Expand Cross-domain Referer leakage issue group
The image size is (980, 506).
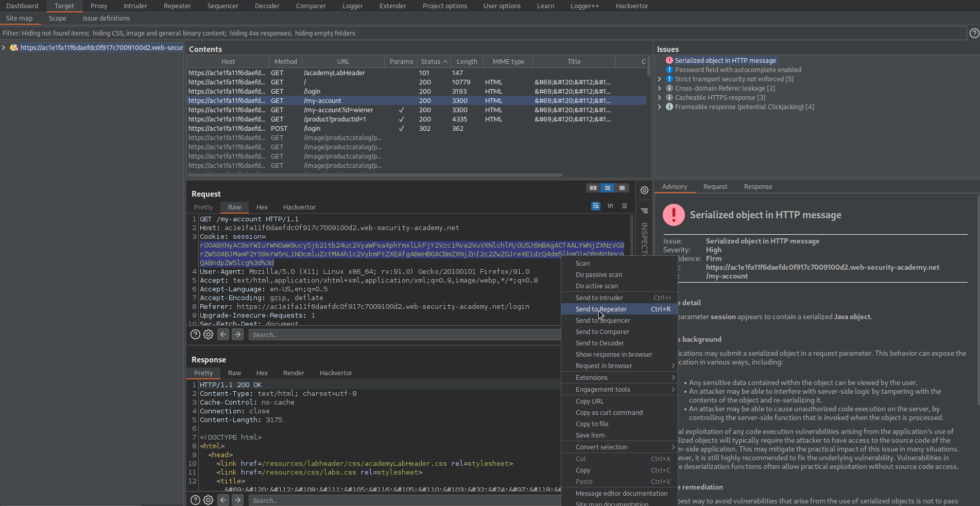(660, 88)
